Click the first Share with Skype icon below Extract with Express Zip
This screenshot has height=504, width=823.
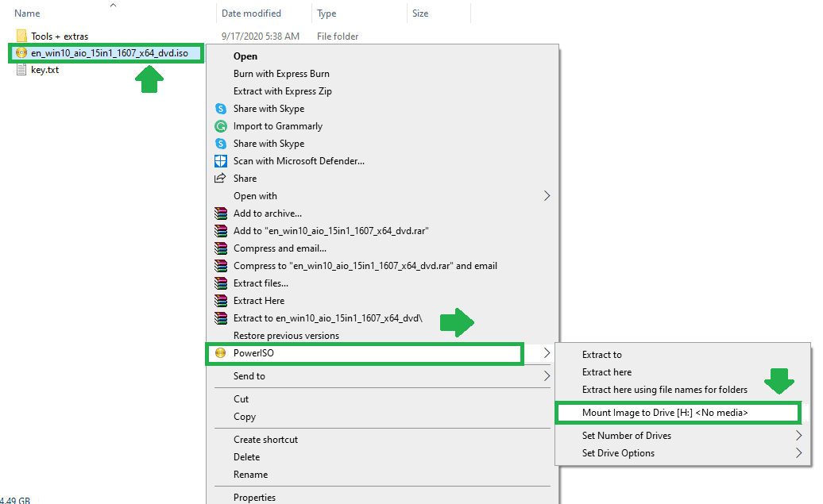tap(221, 109)
